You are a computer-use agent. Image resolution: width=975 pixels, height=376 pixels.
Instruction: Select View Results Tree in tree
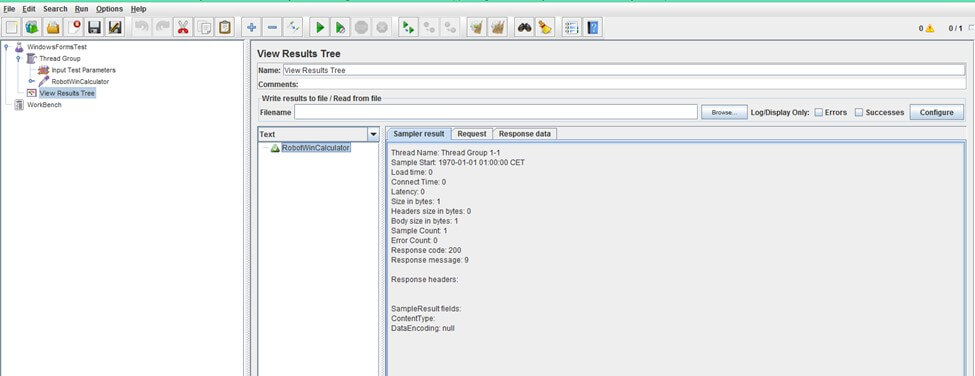point(67,93)
